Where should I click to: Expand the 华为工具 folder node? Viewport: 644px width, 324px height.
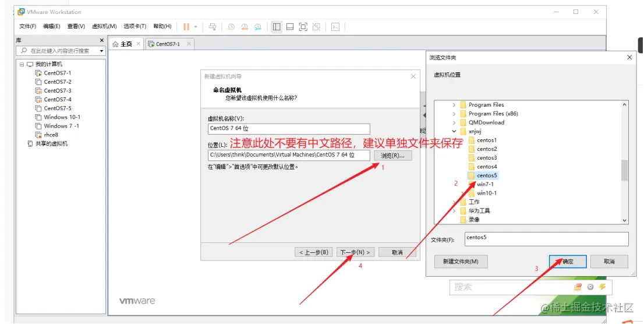(454, 211)
